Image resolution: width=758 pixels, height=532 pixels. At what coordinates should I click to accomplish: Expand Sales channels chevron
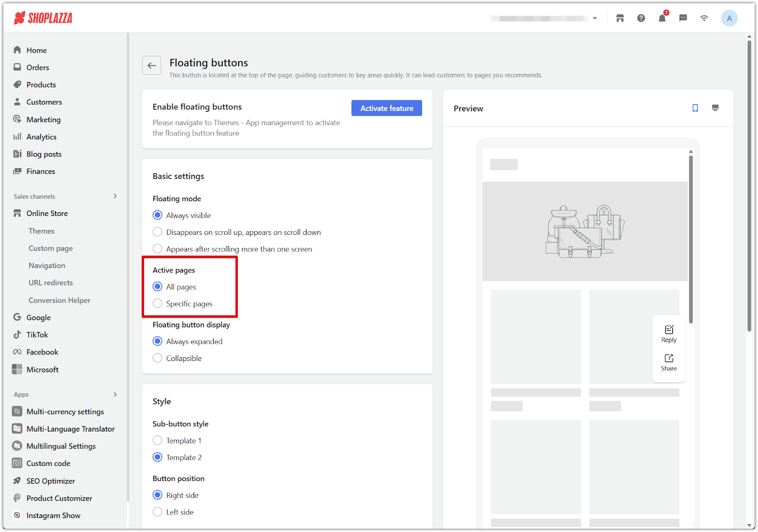pos(115,196)
